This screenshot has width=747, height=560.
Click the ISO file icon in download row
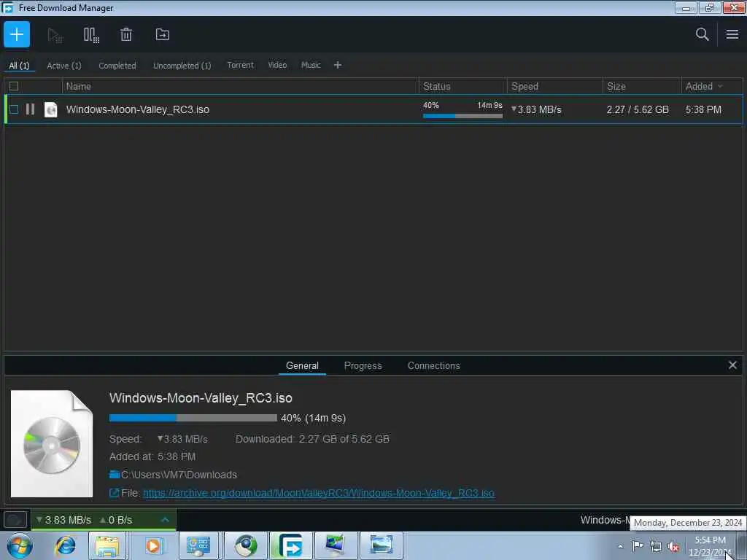point(50,109)
